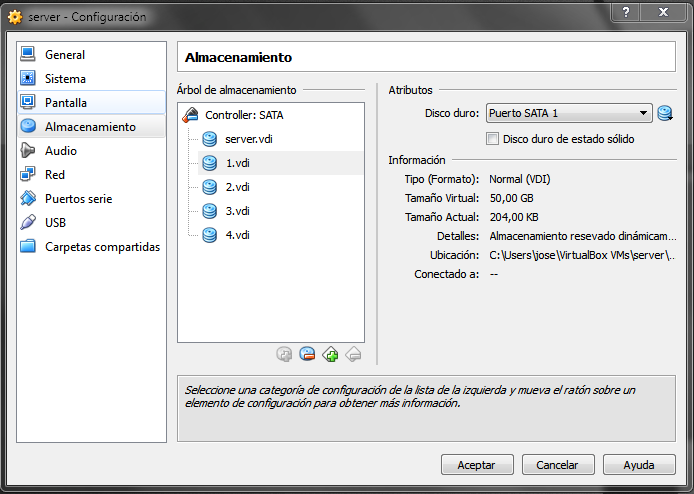Screen dimensions: 694x494
Task: Click the Cancelar button
Action: click(x=558, y=465)
